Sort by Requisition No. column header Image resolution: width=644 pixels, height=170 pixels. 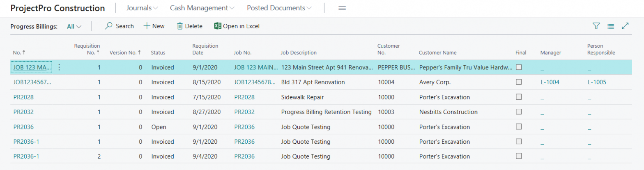point(87,49)
